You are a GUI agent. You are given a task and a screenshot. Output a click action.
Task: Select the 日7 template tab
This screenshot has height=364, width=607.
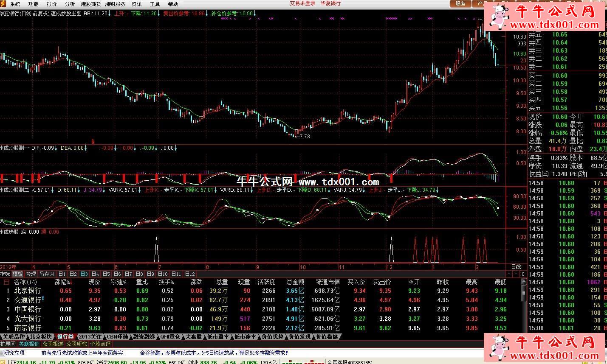pyautogui.click(x=128, y=274)
